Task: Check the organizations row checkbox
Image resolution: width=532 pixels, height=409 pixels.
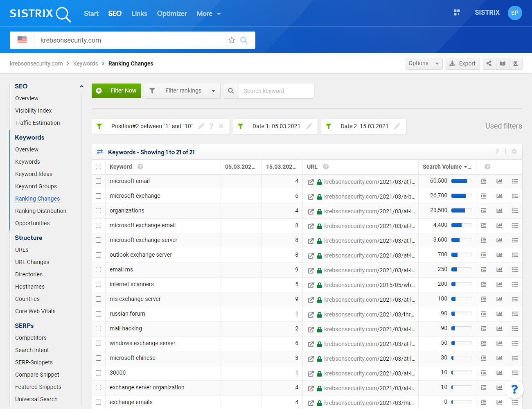Action: pyautogui.click(x=98, y=211)
